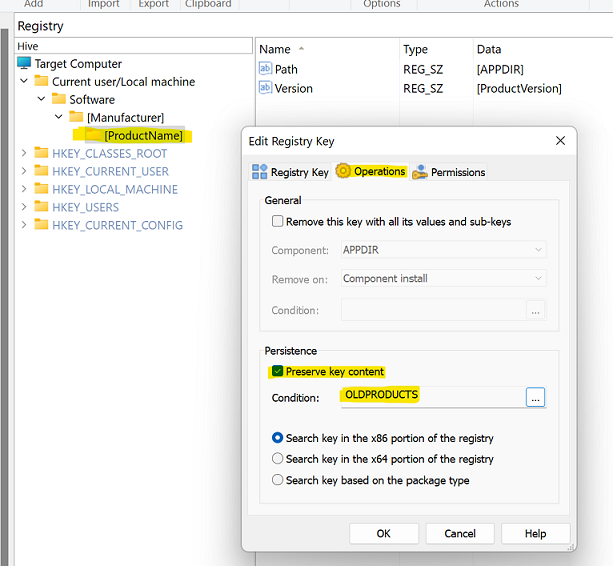Open condition editor with ellipsis button
613x566 pixels.
point(536,397)
